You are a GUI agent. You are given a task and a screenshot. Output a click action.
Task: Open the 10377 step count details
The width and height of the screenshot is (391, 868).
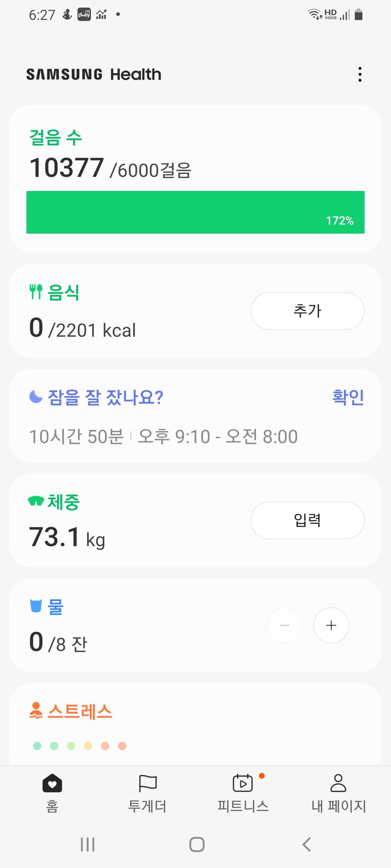(67, 168)
